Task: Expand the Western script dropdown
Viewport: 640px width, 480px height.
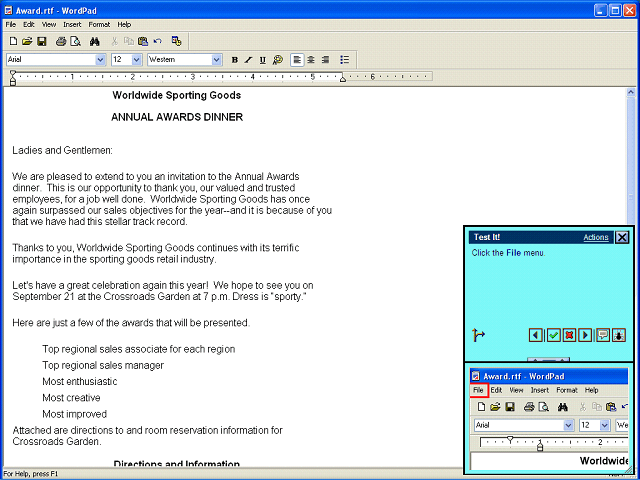Action: click(216, 60)
